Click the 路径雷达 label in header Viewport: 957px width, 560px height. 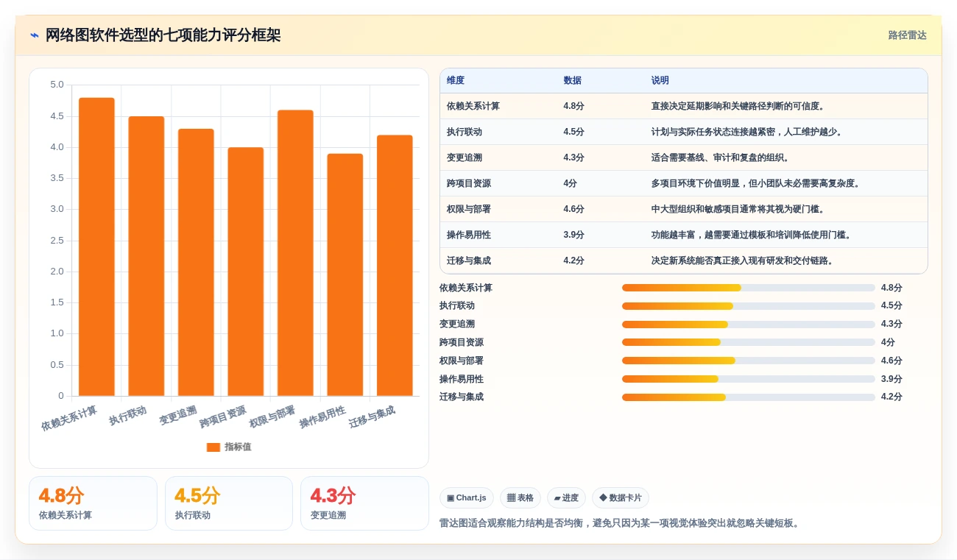907,35
